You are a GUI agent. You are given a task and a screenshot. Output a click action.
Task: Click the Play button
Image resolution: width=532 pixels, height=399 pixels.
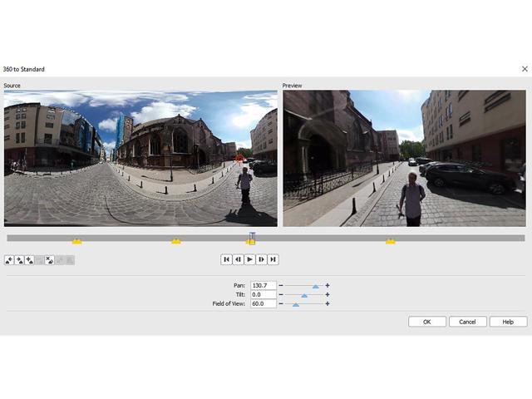249,259
